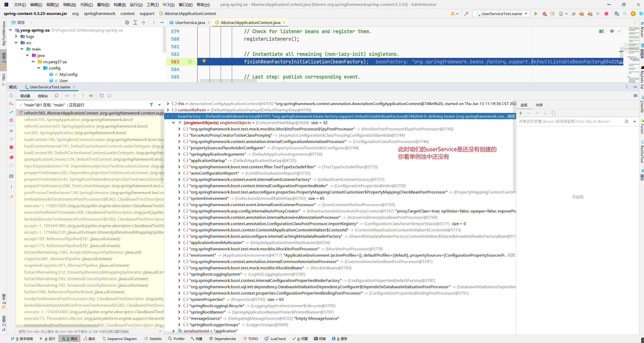Locate opened file in project tree
Viewport: 644px width, 343px height.
pyautogui.click(x=127, y=22)
